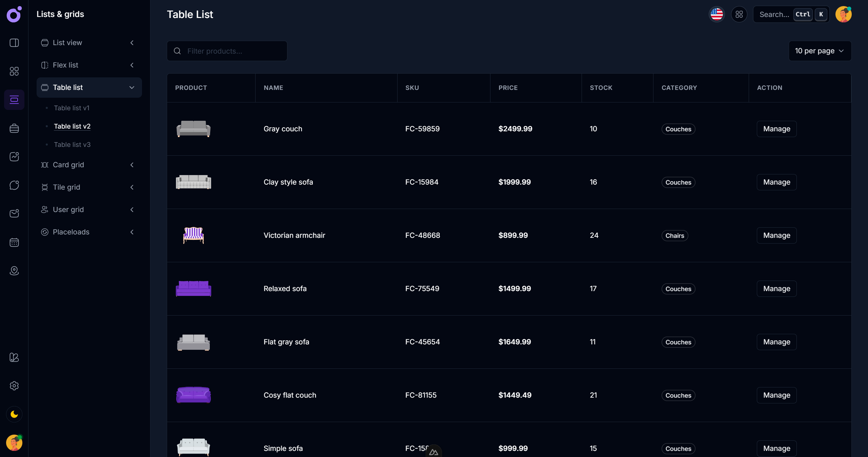The height and width of the screenshot is (457, 868).
Task: Toggle dark mode moon switch
Action: tap(14, 414)
